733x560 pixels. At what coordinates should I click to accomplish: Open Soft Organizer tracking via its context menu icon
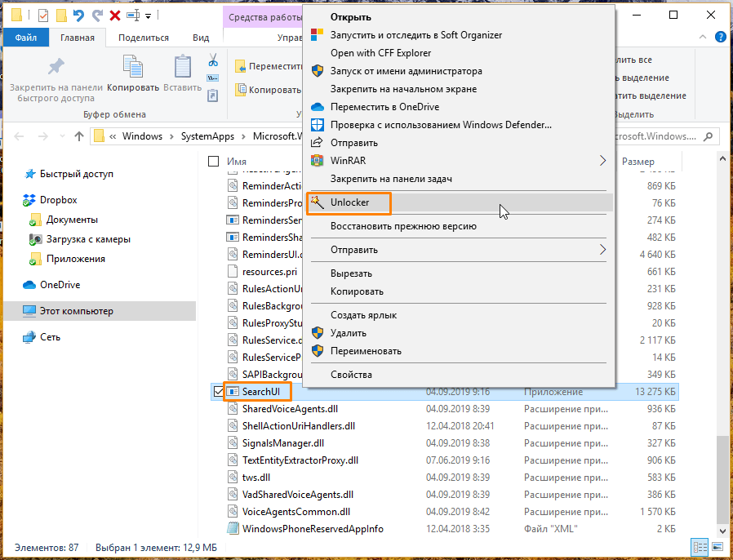click(316, 35)
